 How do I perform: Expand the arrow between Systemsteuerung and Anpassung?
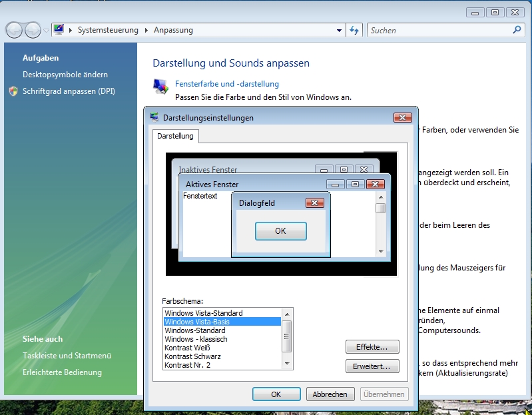tap(146, 30)
